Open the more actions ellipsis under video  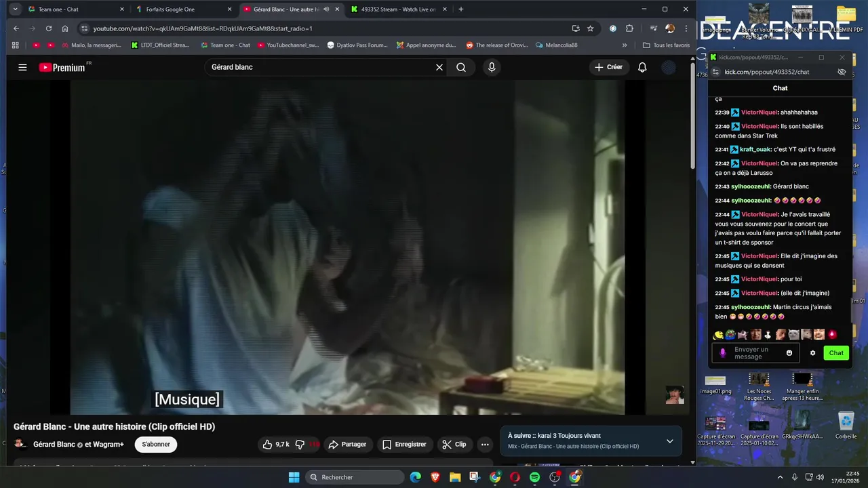point(485,445)
